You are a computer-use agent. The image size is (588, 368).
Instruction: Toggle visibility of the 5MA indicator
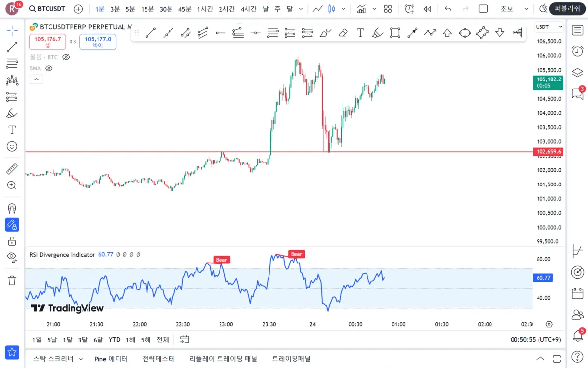click(x=49, y=68)
